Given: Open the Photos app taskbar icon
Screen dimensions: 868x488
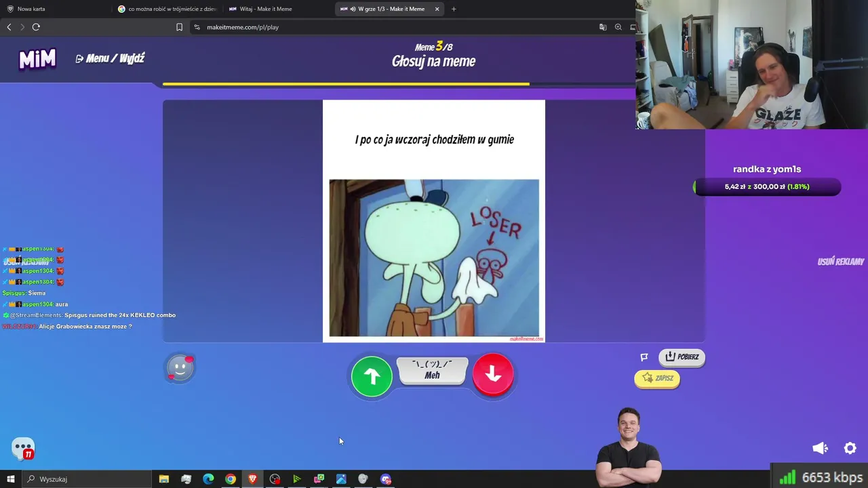Looking at the screenshot, I should [x=341, y=479].
